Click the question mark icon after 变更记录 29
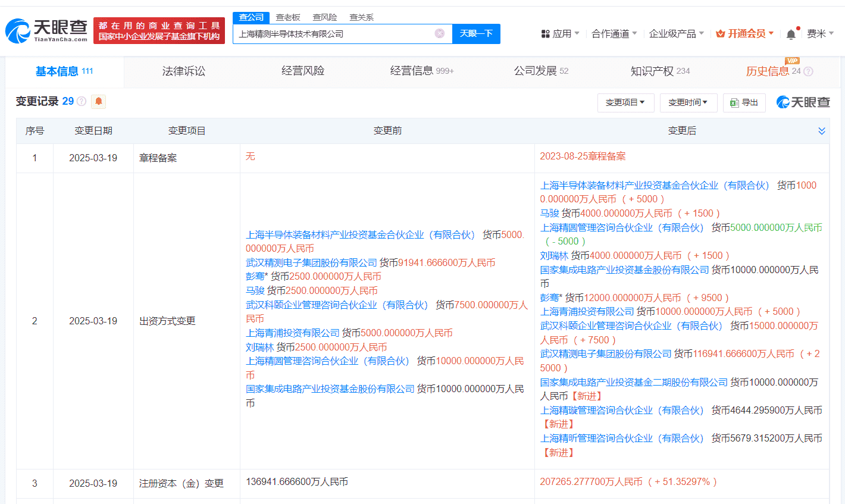The height and width of the screenshot is (504, 845). (x=82, y=101)
